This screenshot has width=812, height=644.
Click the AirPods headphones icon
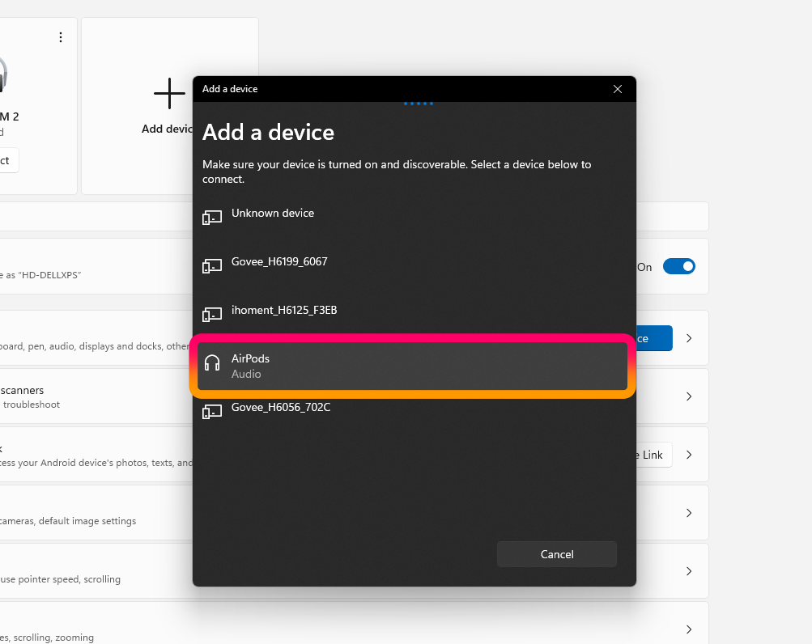[x=212, y=363]
